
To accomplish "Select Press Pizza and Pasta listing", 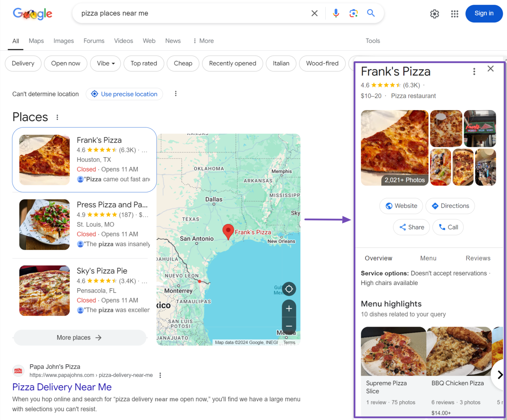I will (x=84, y=224).
